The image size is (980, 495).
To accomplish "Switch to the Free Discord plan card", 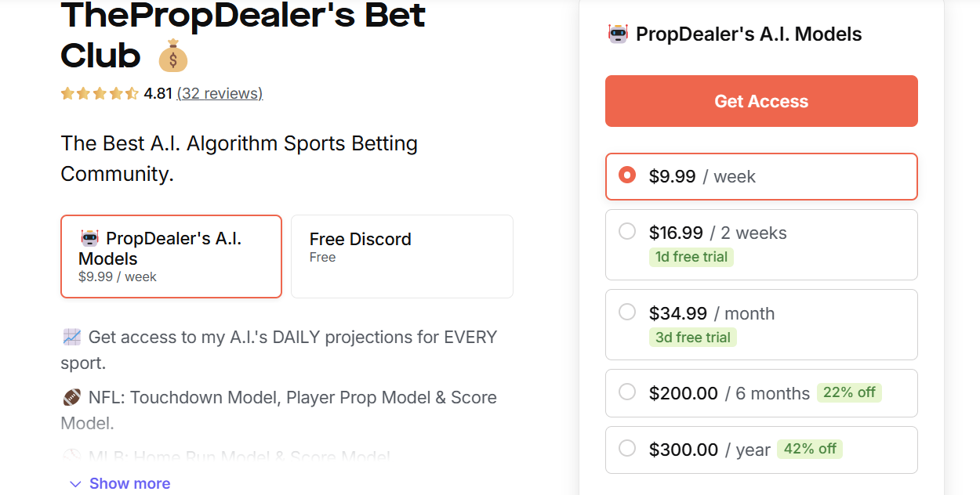I will coord(401,256).
